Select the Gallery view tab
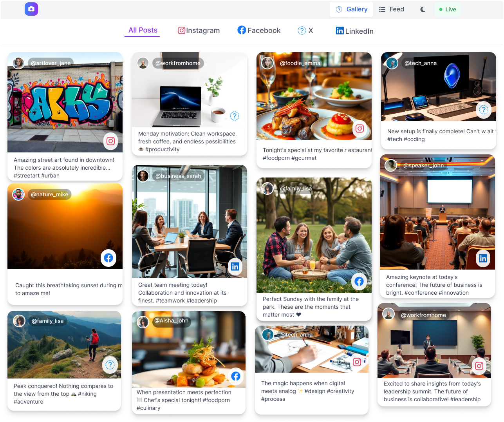The height and width of the screenshot is (422, 504). point(351,9)
